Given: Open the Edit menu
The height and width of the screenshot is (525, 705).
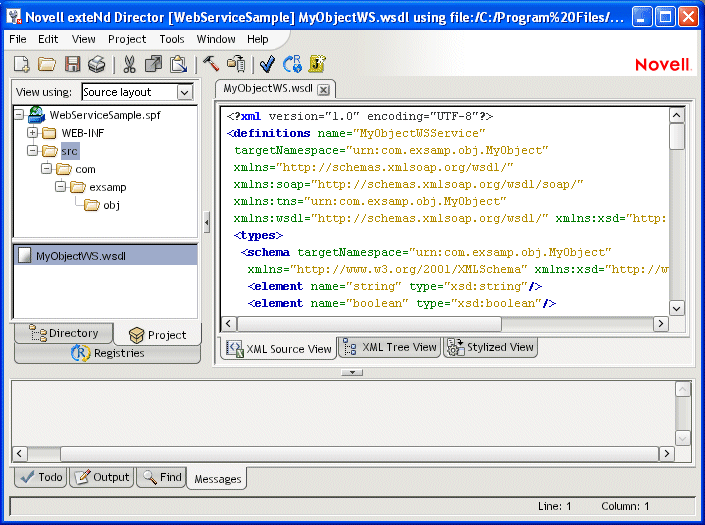Looking at the screenshot, I should [x=48, y=39].
